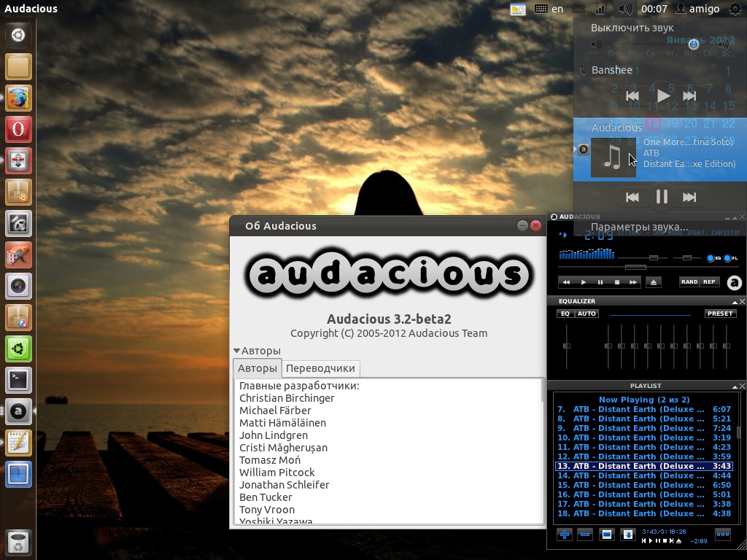Click Banshee previous track in sound menu
Screen dimensions: 747x560
click(x=632, y=96)
